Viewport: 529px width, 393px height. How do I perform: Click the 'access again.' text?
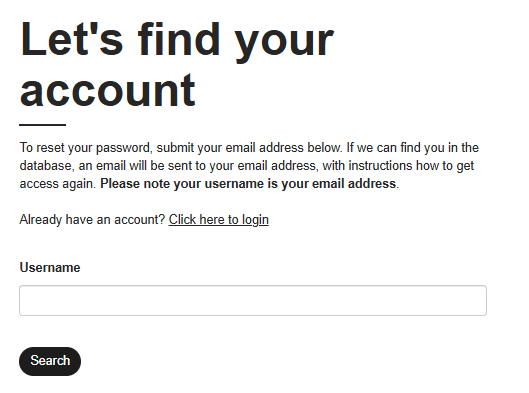(58, 184)
